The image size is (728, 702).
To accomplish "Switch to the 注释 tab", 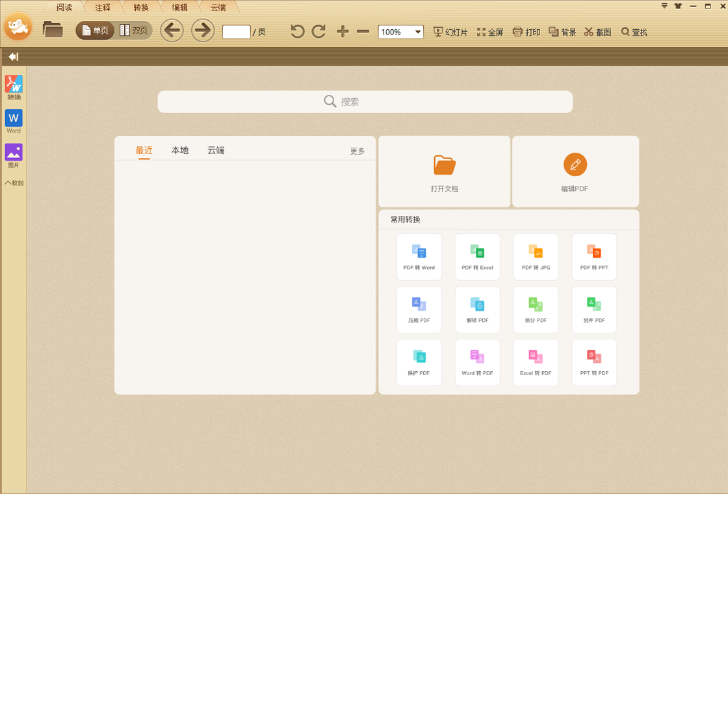I will (103, 8).
